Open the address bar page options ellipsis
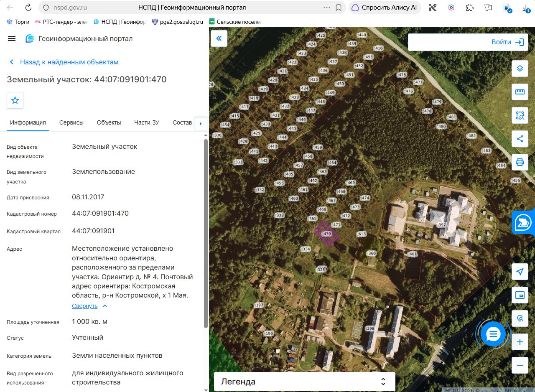The height and width of the screenshot is (392, 535). (x=327, y=8)
